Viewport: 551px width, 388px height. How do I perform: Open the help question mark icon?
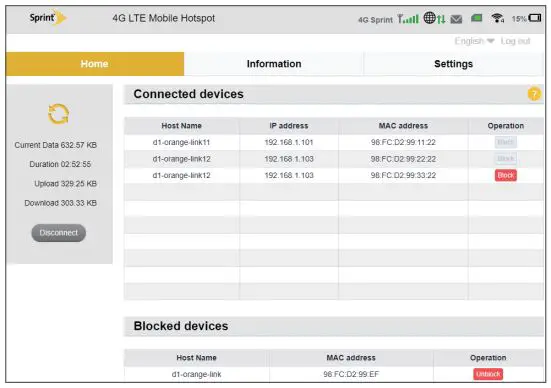pos(534,94)
